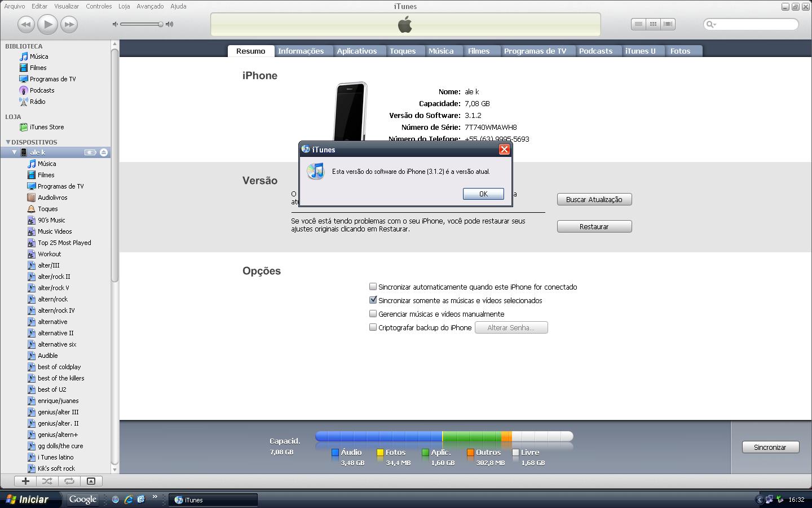Click the iTunes taskbar button
The image size is (812, 508).
point(214,500)
